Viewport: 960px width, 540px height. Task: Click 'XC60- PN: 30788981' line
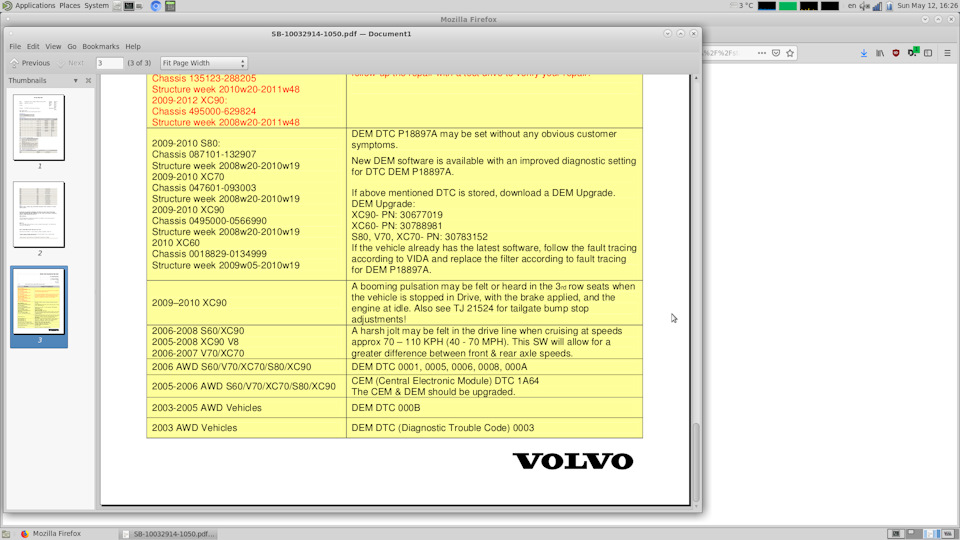pos(397,226)
